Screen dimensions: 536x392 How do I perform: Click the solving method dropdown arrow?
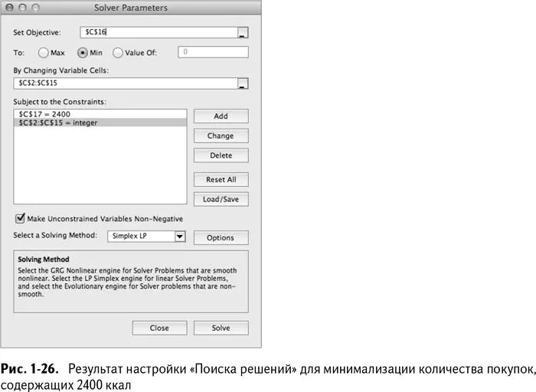pyautogui.click(x=180, y=236)
